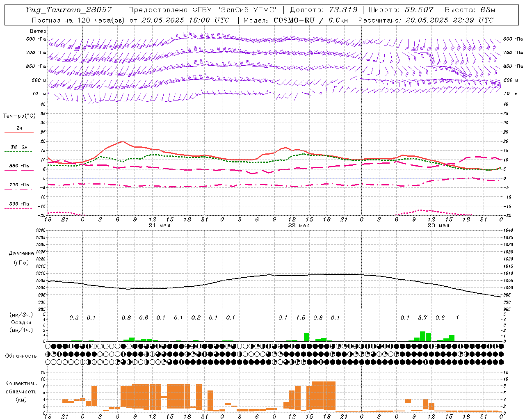Click the Рассчитано: 20.05.2025 22:39 UTC text
This screenshot has height=420, width=525.
click(x=426, y=20)
